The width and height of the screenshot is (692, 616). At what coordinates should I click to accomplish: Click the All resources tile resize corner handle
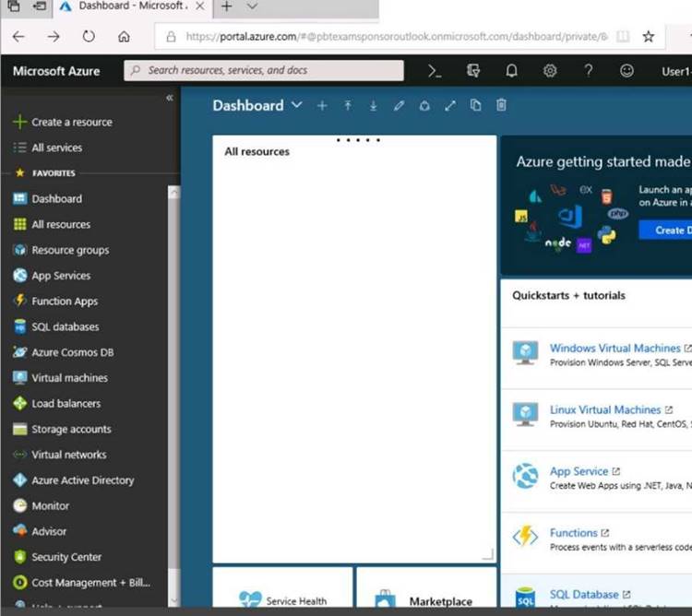pos(488,555)
